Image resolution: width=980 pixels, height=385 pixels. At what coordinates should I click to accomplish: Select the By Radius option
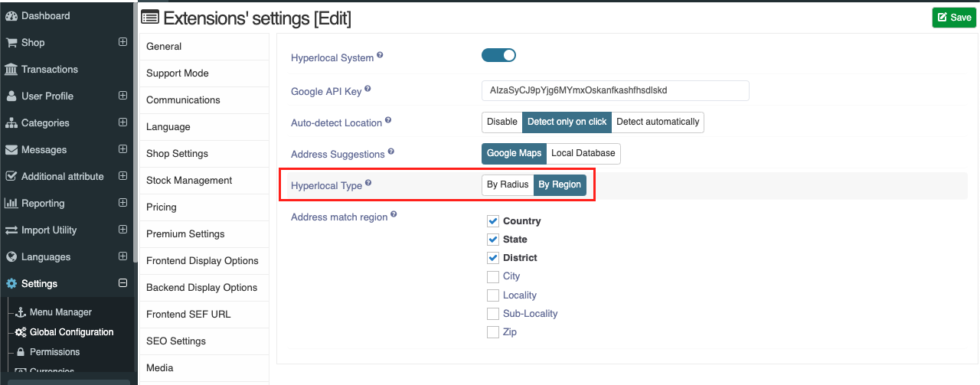click(x=508, y=185)
